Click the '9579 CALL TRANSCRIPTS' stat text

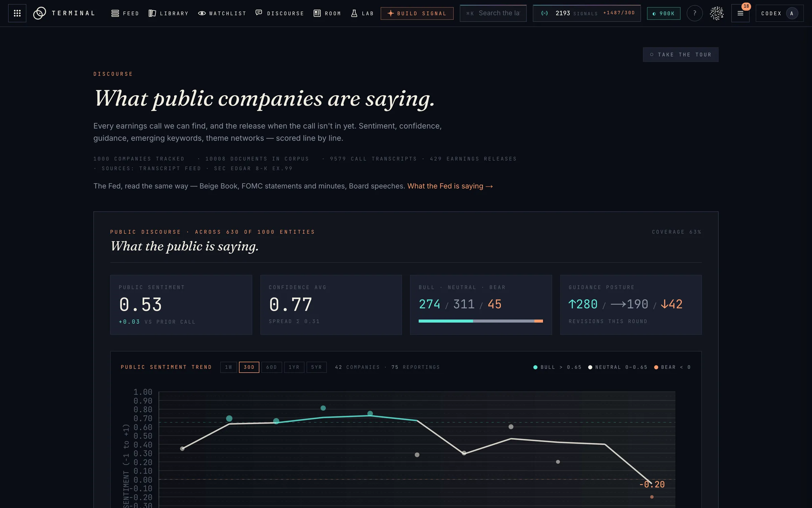tap(374, 159)
